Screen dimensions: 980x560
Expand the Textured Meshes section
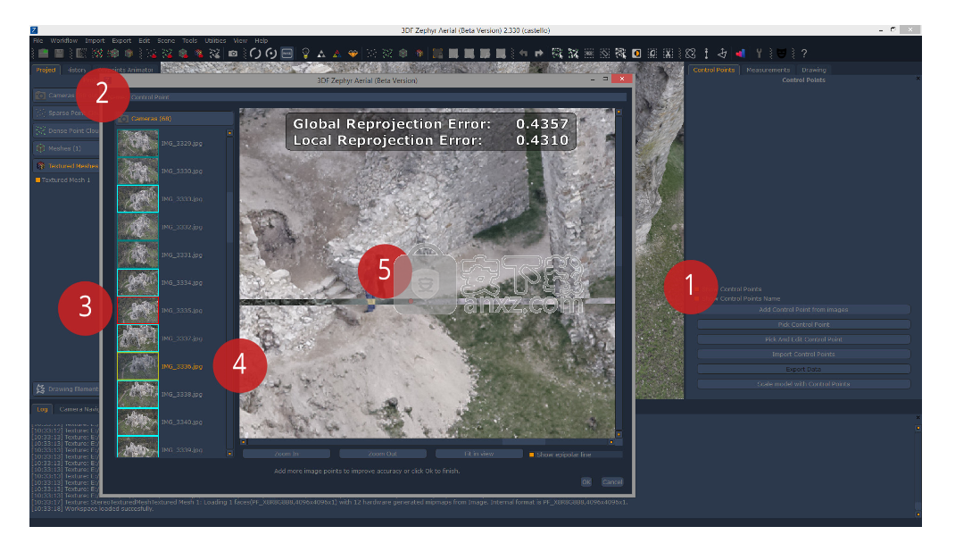pos(66,166)
